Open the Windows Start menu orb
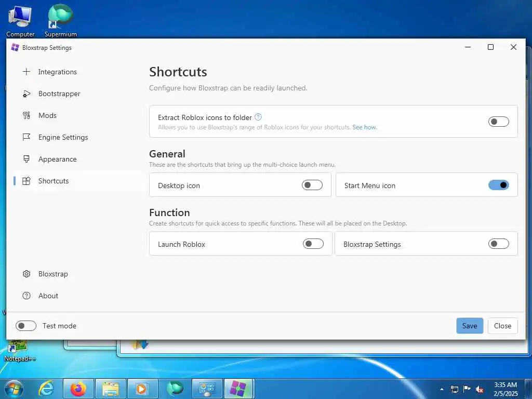 coord(14,389)
